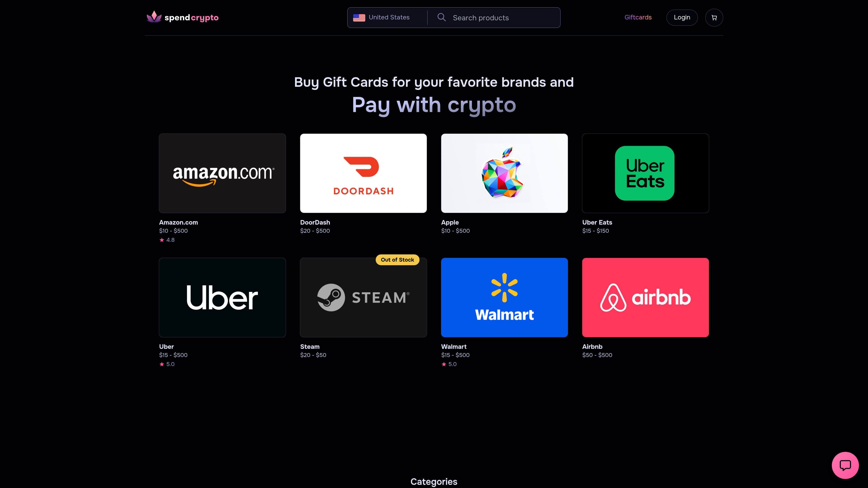868x488 pixels.
Task: Open the Steam product title link
Action: coord(310,347)
